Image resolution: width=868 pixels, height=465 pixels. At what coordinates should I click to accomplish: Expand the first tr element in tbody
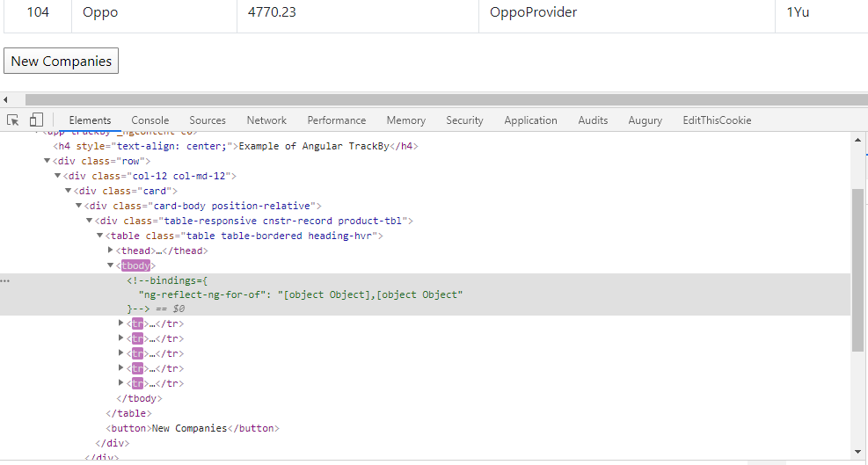[x=121, y=323]
